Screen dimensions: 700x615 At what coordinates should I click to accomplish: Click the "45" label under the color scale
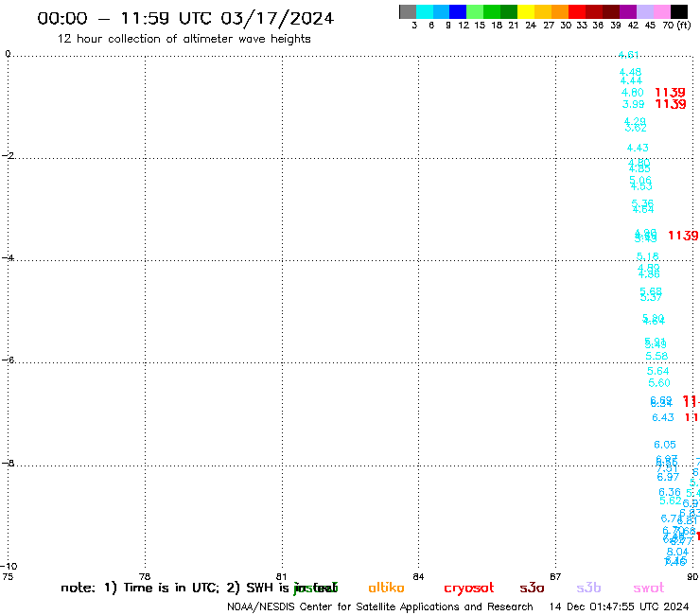coord(650,25)
